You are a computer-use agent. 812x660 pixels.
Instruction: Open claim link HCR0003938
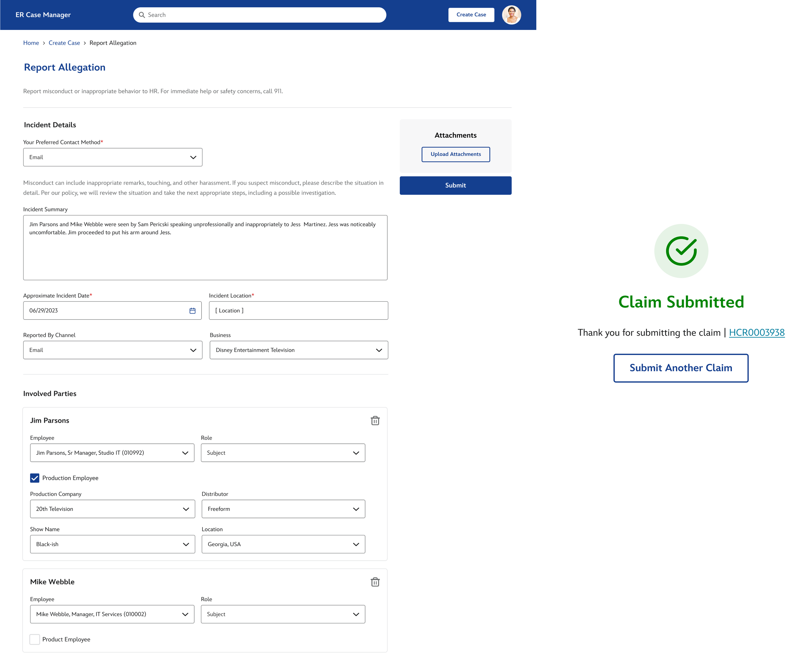pyautogui.click(x=757, y=333)
